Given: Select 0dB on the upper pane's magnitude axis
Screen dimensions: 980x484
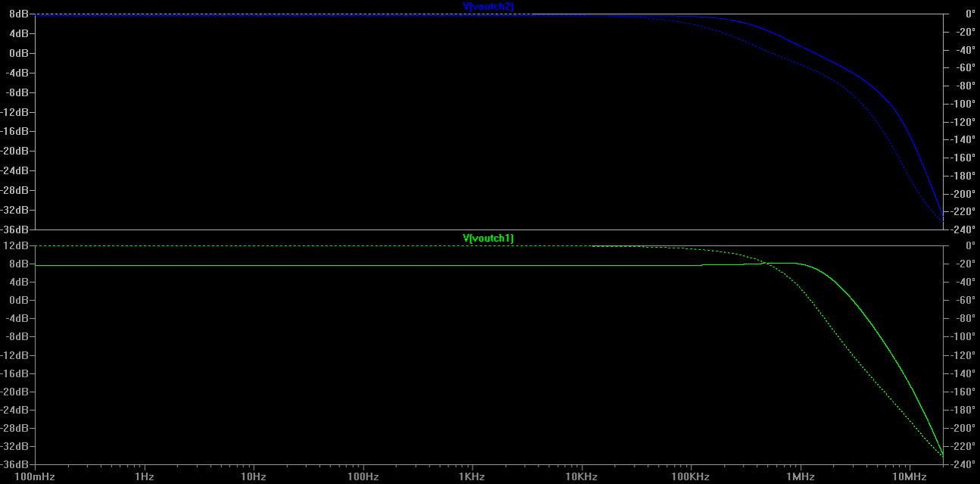Looking at the screenshot, I should tap(20, 53).
